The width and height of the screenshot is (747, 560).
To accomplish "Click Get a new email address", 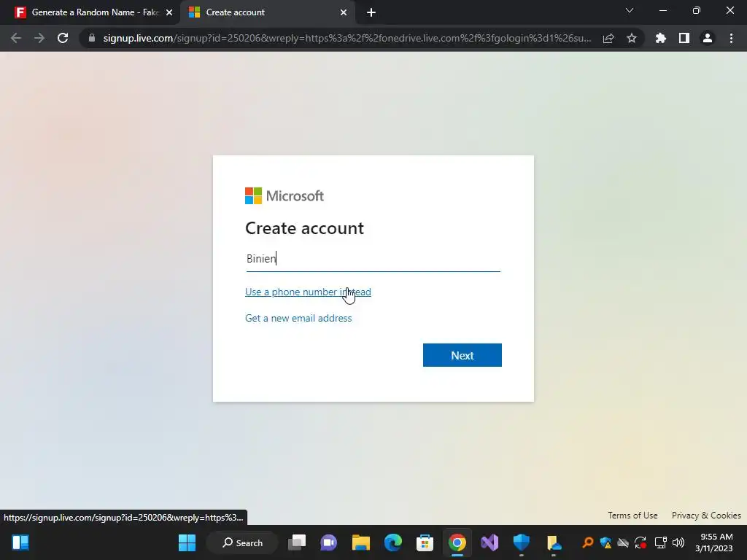I will [x=298, y=318].
